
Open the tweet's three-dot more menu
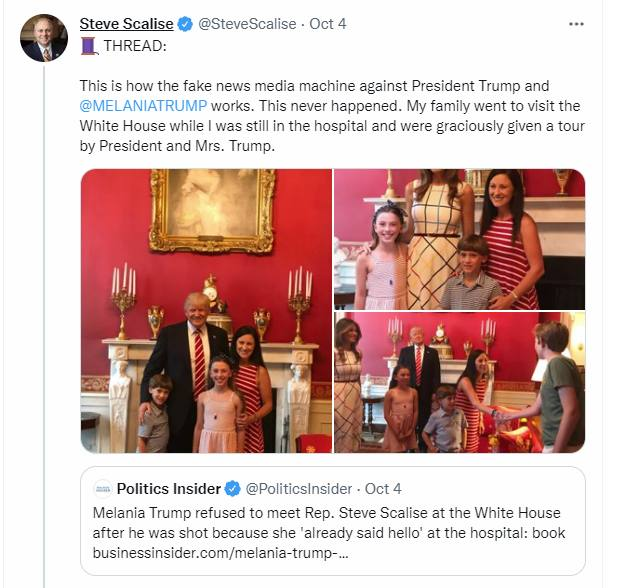pos(576,23)
